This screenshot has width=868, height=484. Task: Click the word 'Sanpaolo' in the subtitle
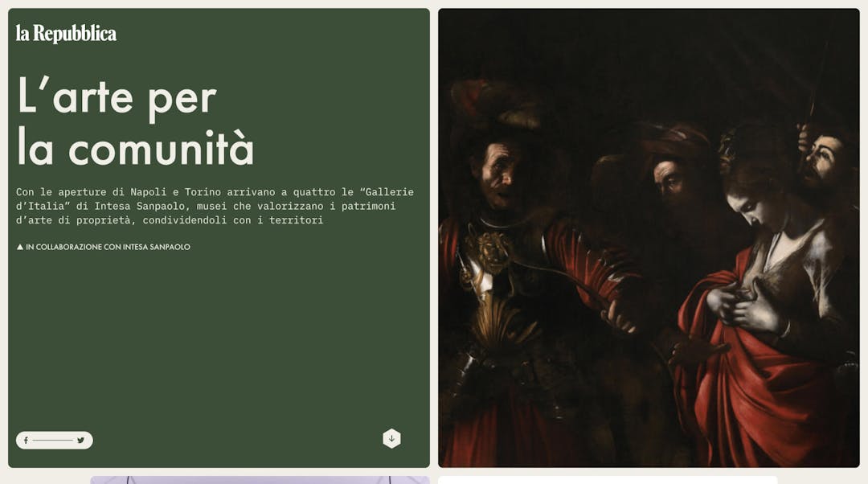point(161,206)
